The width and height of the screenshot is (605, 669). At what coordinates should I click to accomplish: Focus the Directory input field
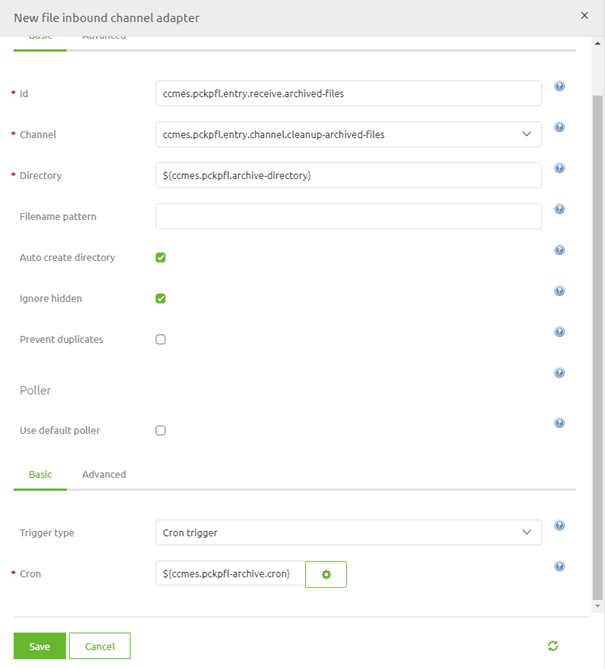coord(349,175)
